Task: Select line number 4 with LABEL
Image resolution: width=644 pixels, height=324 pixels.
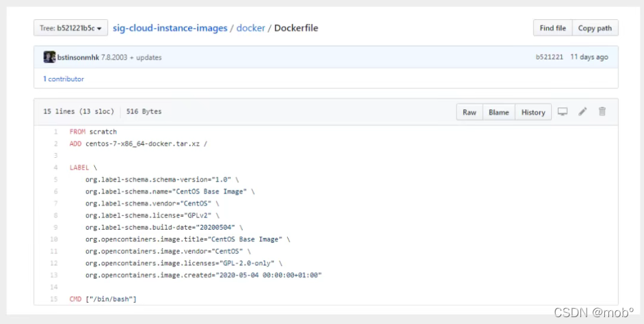Action: coord(55,167)
